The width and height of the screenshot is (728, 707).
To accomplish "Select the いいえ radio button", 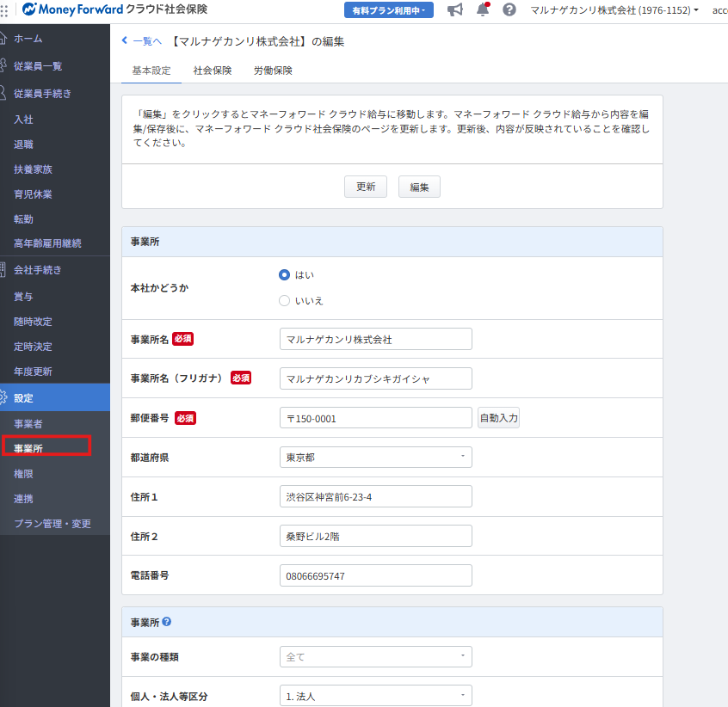I will click(x=284, y=301).
